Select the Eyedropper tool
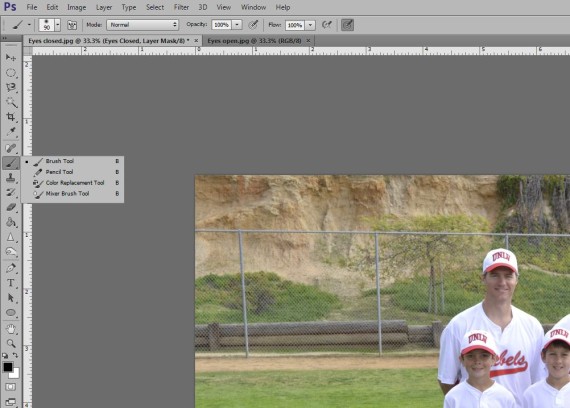 point(11,131)
